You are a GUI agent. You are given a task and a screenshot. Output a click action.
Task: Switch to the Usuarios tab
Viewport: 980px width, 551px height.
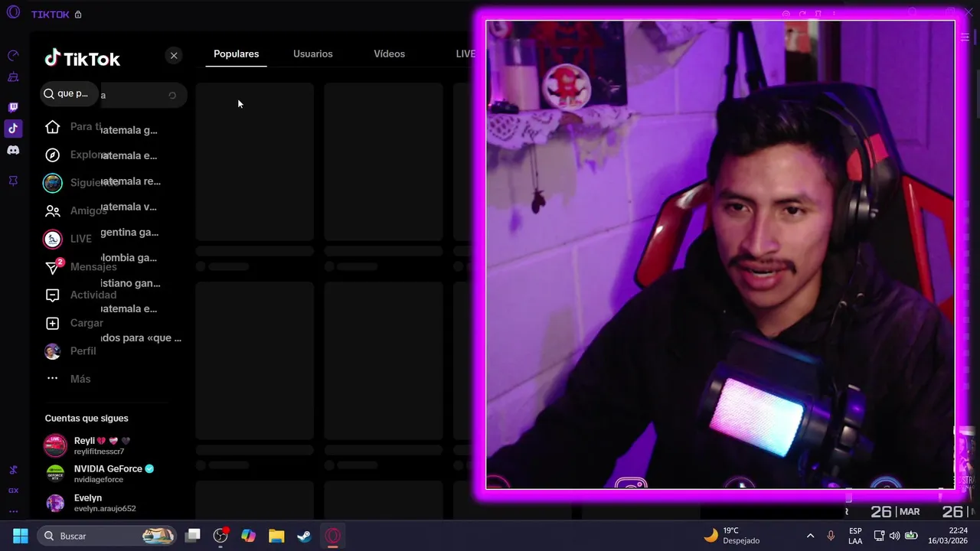313,54
